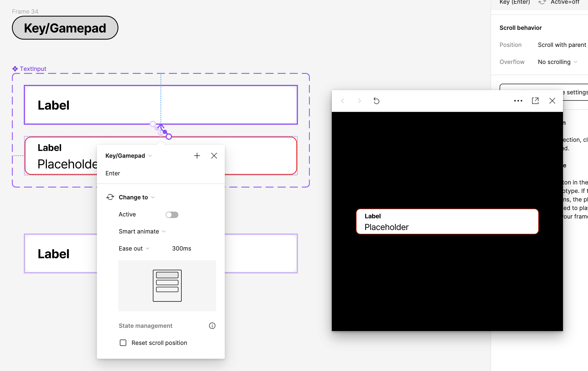This screenshot has height=371, width=588.
Task: Enable Reset scroll position checkbox
Action: click(123, 343)
